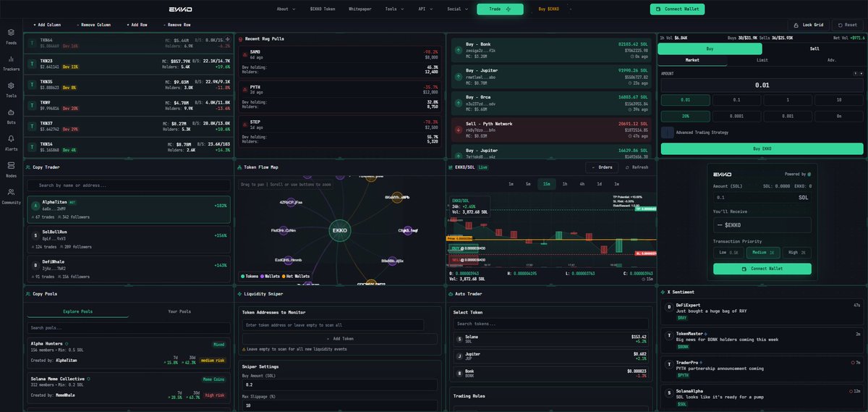Focus the Search tokens field in Auto Trader
868x412 pixels.
[551, 324]
